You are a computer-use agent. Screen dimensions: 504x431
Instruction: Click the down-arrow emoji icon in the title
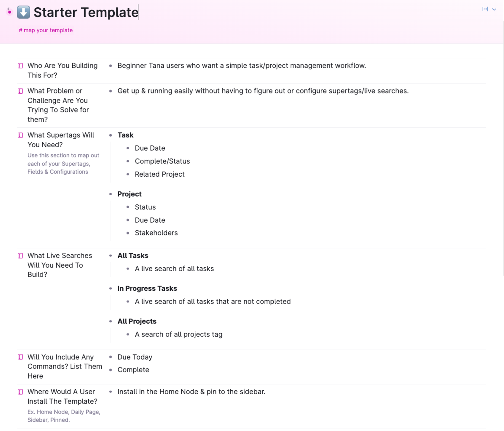click(23, 12)
